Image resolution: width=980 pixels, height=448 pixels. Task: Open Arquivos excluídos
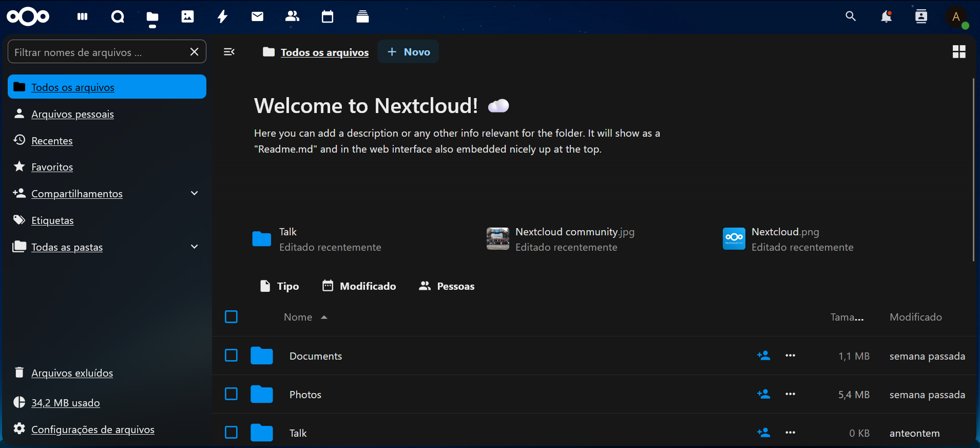coord(107,372)
